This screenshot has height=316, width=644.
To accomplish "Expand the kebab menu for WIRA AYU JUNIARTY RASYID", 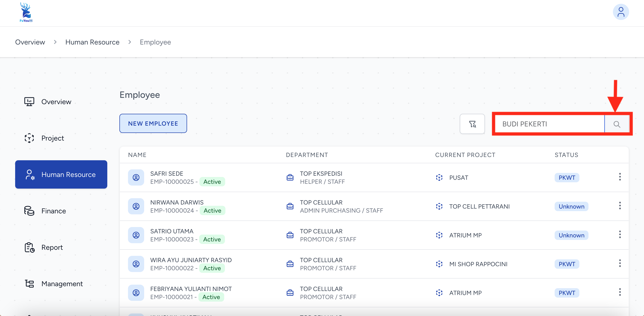I will click(620, 263).
